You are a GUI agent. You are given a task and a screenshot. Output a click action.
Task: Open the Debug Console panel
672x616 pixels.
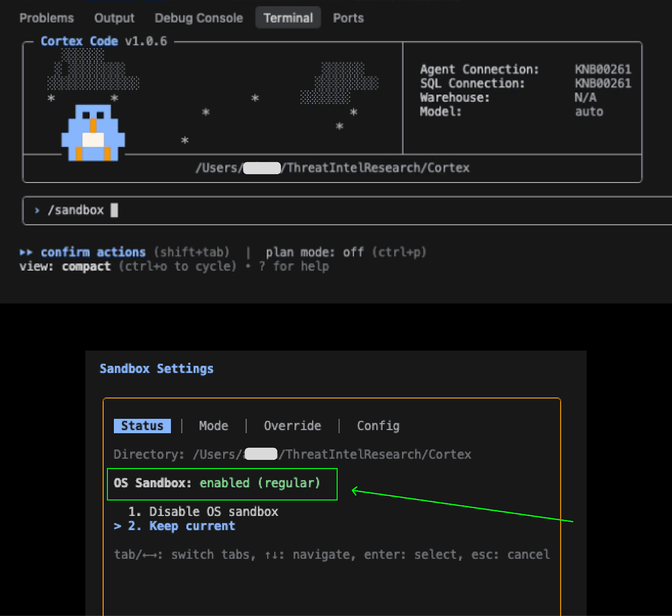[x=198, y=18]
